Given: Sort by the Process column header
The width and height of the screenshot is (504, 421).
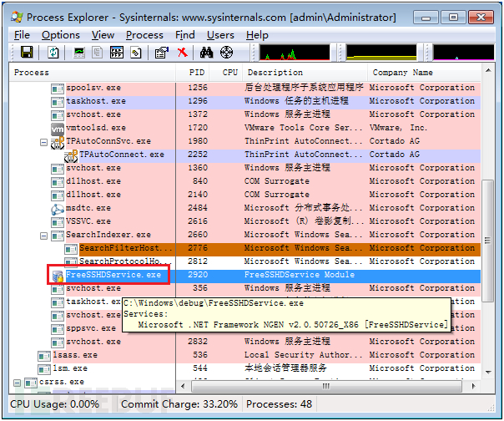Looking at the screenshot, I should 93,73.
